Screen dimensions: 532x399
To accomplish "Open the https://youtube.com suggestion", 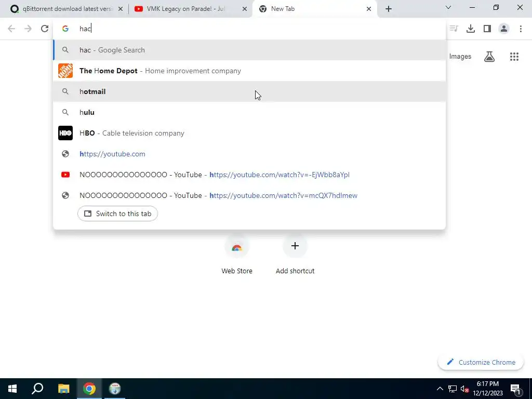I will [249, 154].
